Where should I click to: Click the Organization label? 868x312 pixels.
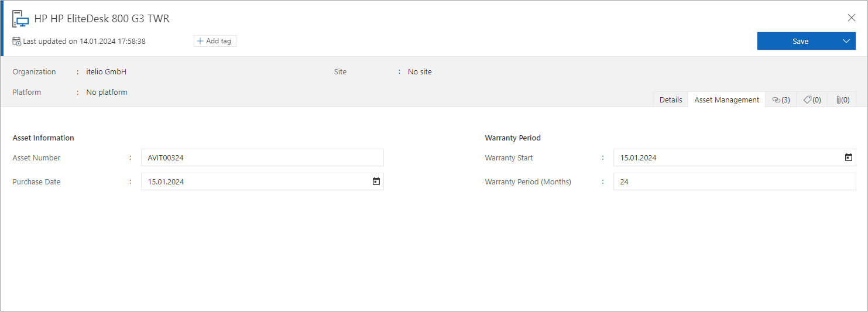pos(35,72)
